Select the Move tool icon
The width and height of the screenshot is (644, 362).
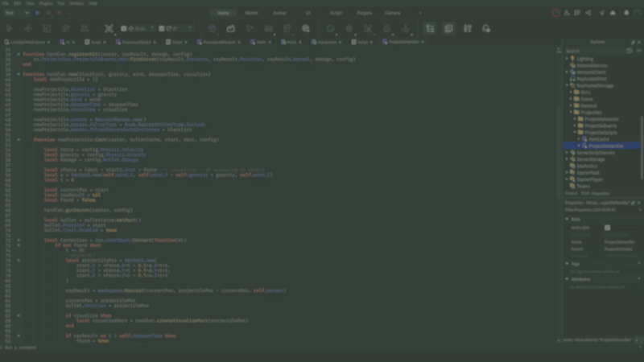click(28, 29)
